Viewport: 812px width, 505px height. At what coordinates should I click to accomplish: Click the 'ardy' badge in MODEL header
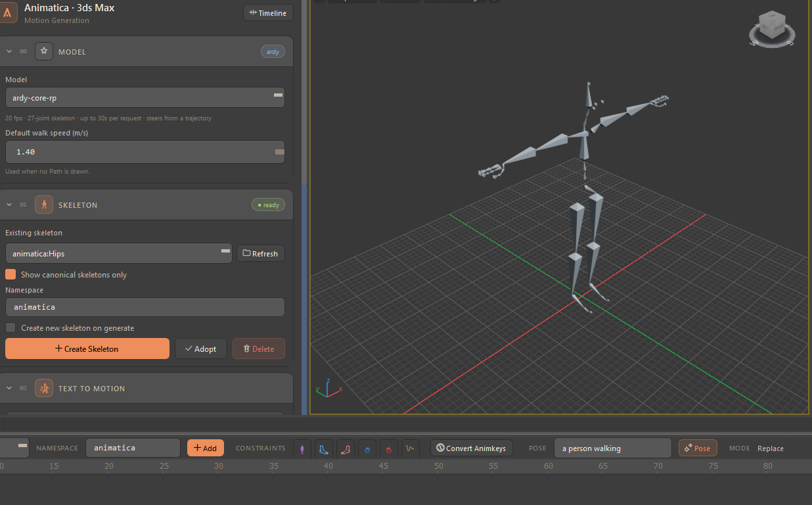[x=273, y=51]
